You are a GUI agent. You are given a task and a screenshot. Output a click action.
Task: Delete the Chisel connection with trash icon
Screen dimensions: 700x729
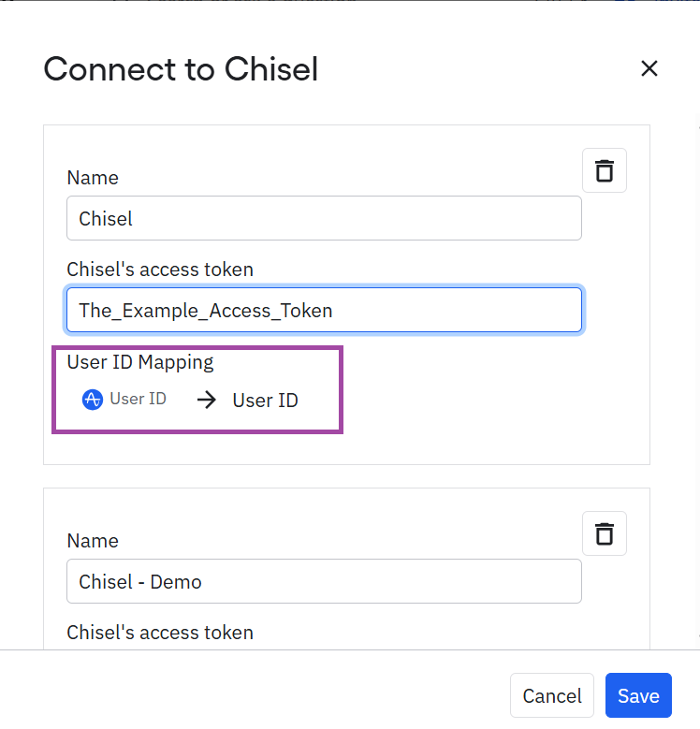click(605, 170)
